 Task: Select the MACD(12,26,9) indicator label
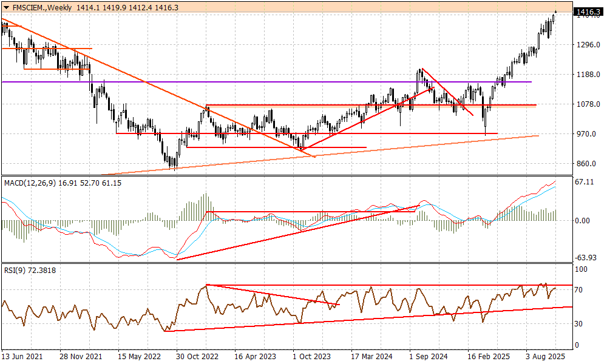click(32, 183)
